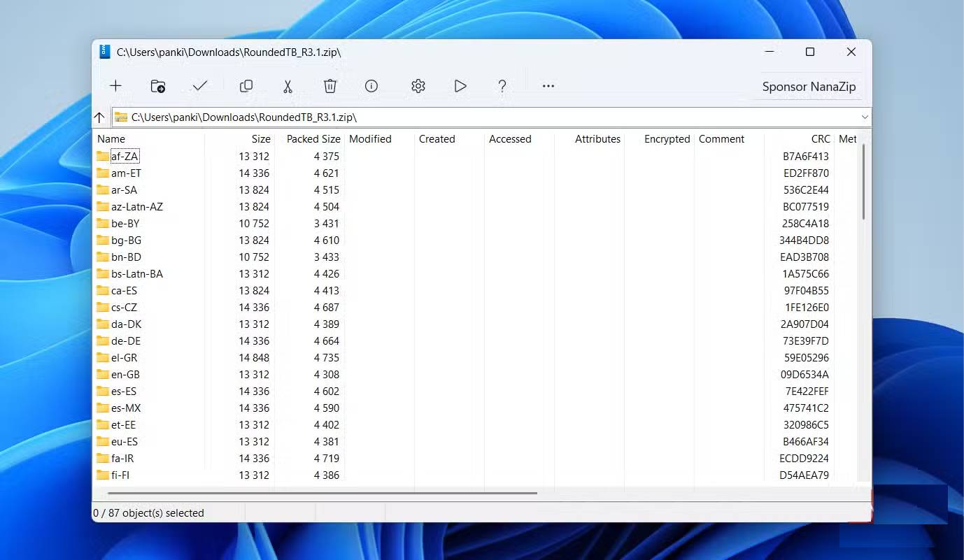Click the Copy icon in the toolbar

[246, 85]
